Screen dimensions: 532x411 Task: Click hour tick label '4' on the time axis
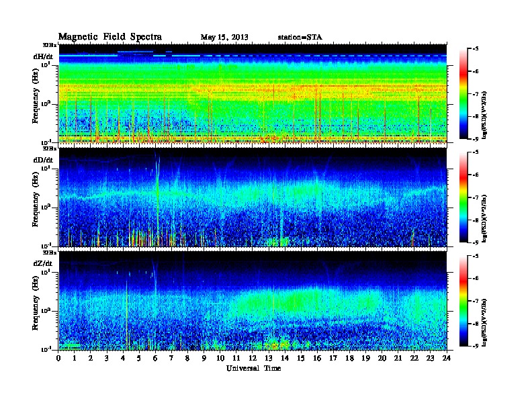(123, 359)
